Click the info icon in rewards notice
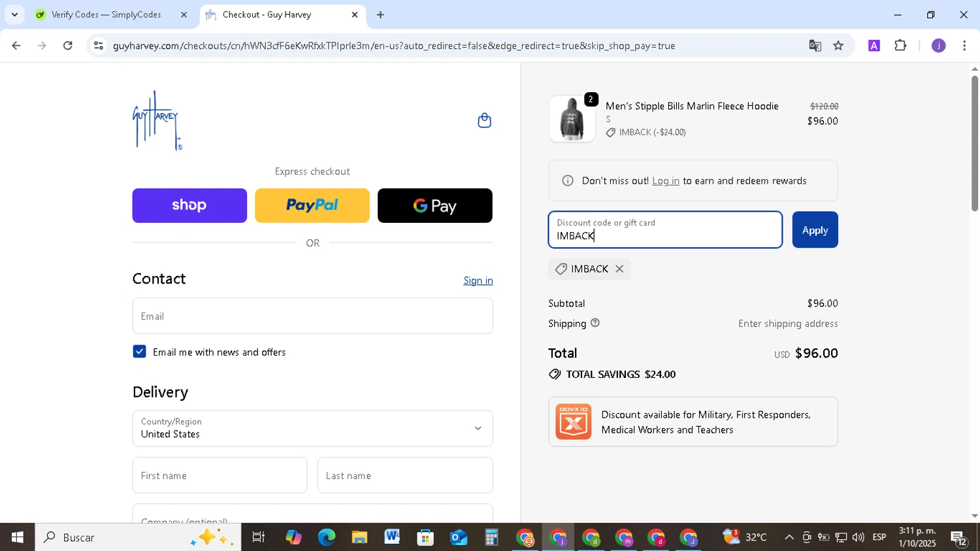This screenshot has width=980, height=551. click(568, 181)
